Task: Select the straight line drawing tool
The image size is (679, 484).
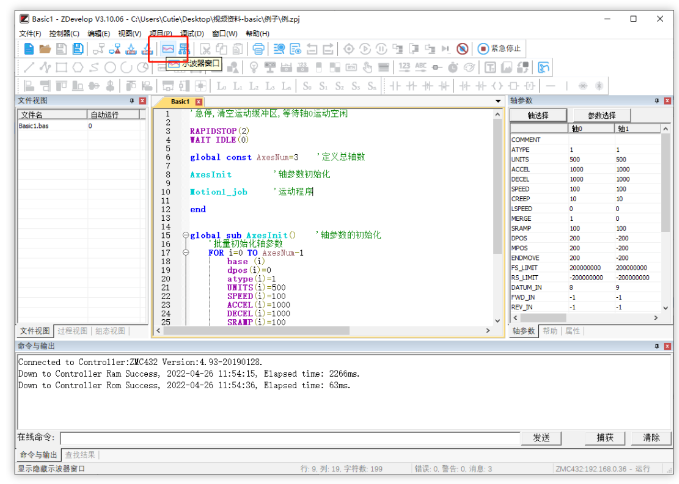Action: [29, 67]
